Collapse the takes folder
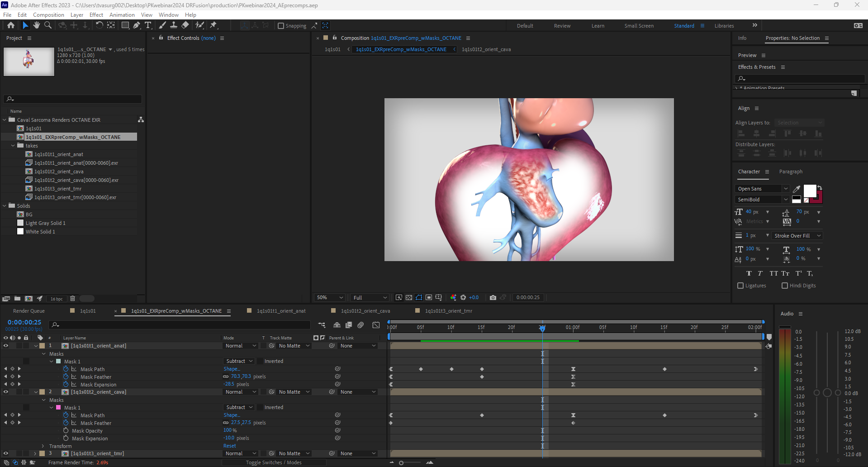This screenshot has height=467, width=868. [13, 146]
